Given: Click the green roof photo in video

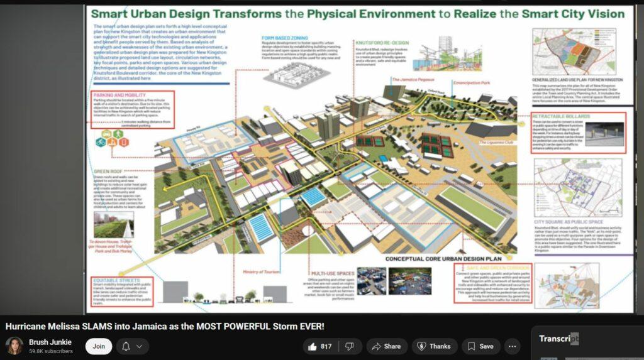Looking at the screenshot, I should [114, 224].
